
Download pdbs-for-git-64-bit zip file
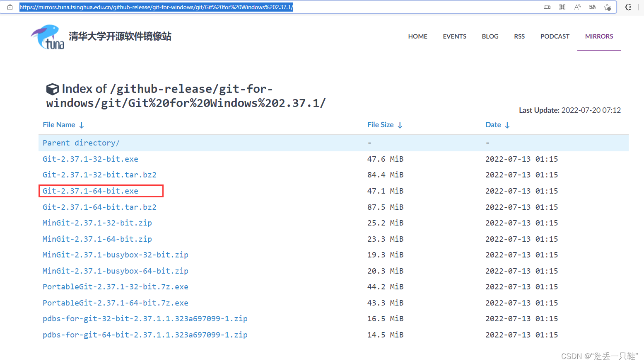click(x=145, y=335)
